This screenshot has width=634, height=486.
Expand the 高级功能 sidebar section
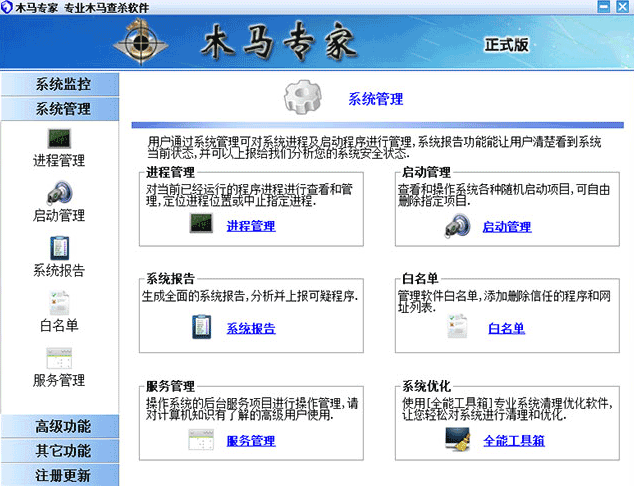point(60,426)
